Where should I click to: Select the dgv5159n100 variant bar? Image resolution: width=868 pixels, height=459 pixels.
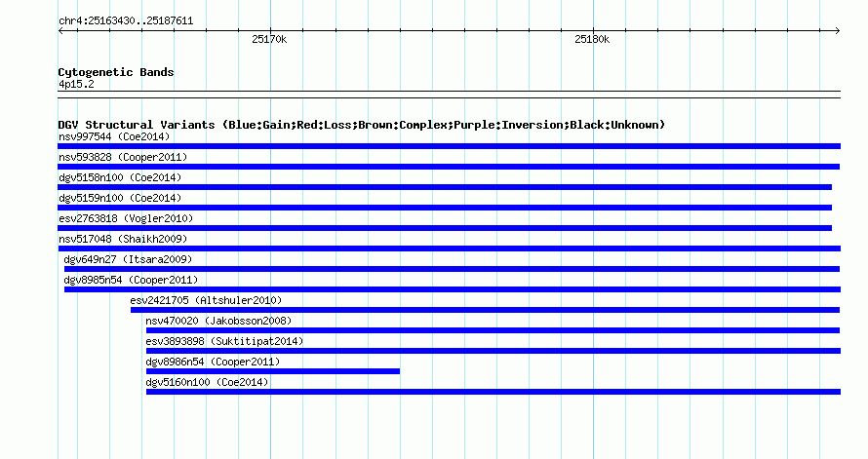point(445,208)
